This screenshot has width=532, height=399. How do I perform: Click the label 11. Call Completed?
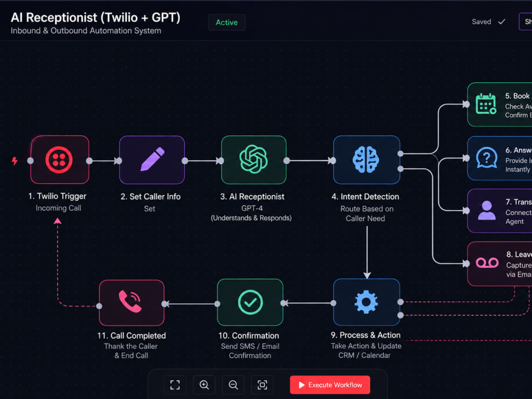[131, 336]
